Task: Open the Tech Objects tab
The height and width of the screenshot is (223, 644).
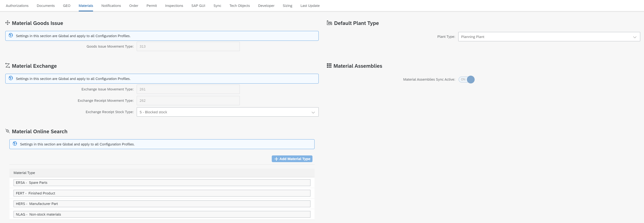Action: point(239,6)
